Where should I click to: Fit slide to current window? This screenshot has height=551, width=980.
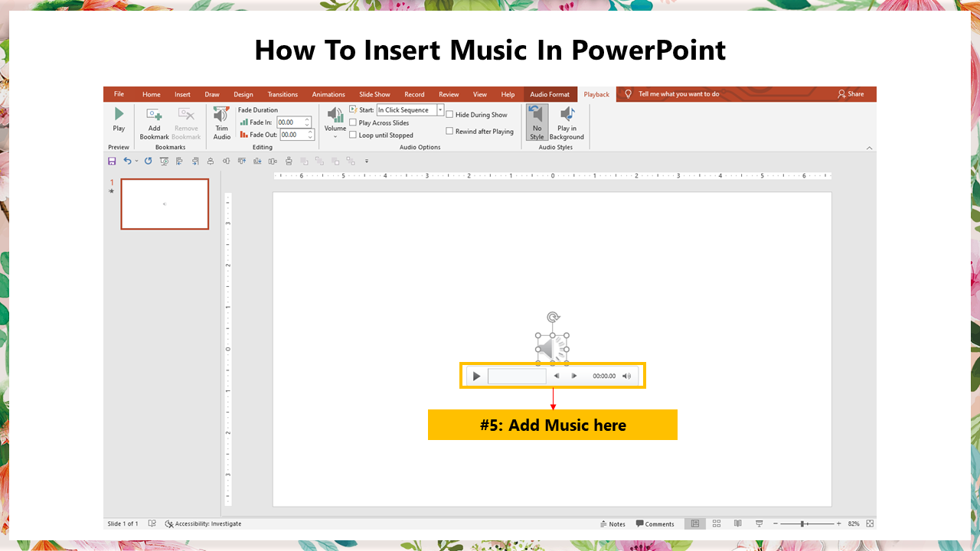coord(870,523)
